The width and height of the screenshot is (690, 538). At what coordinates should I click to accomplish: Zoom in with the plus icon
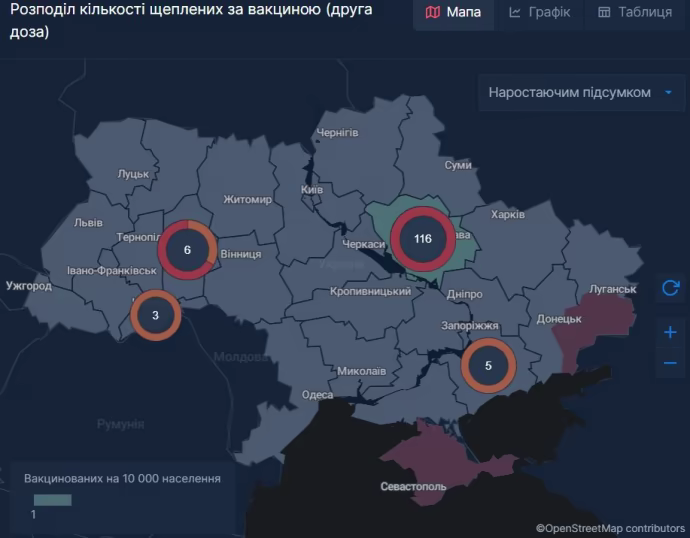[x=670, y=332]
